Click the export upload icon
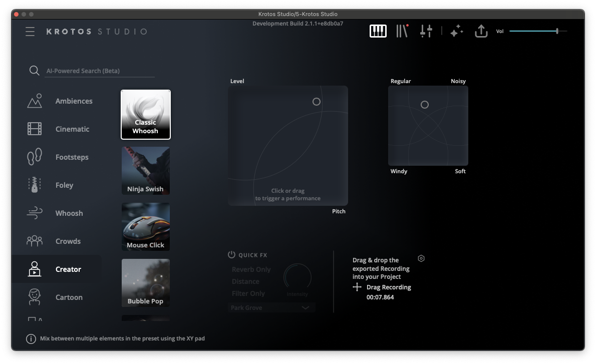The height and width of the screenshot is (364, 596). pyautogui.click(x=481, y=31)
